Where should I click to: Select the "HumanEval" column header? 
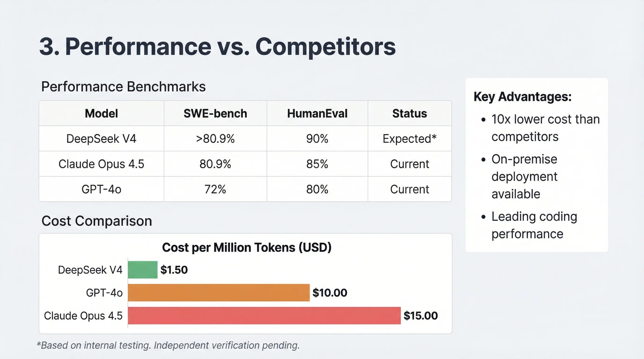[317, 114]
